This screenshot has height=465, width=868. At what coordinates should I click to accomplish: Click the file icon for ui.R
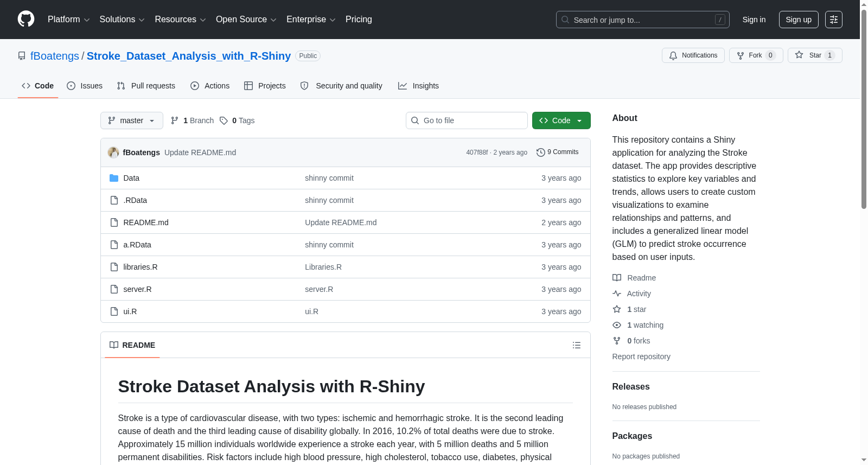114,311
